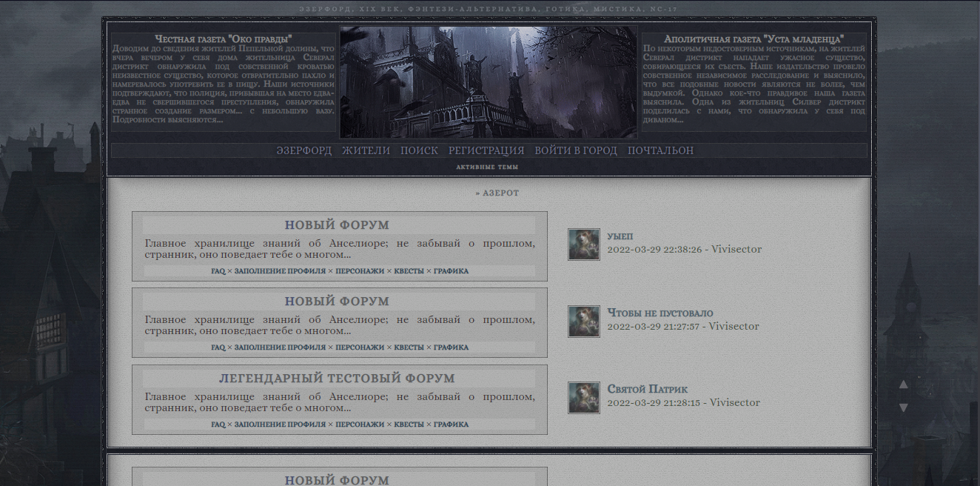Open ЛЕГЕНДАРНЫЙ ТЕСТОВЫЙ ФОРУМ
Viewport: 980px width, 486px height.
tap(338, 379)
